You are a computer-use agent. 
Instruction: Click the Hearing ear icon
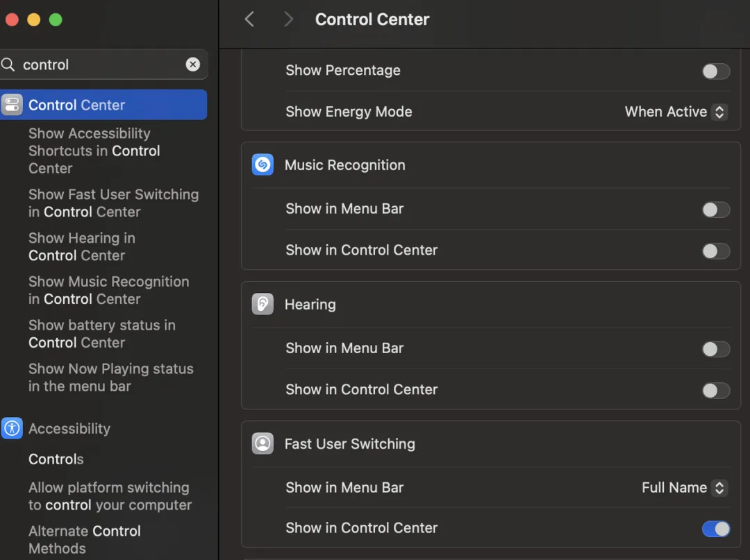262,304
